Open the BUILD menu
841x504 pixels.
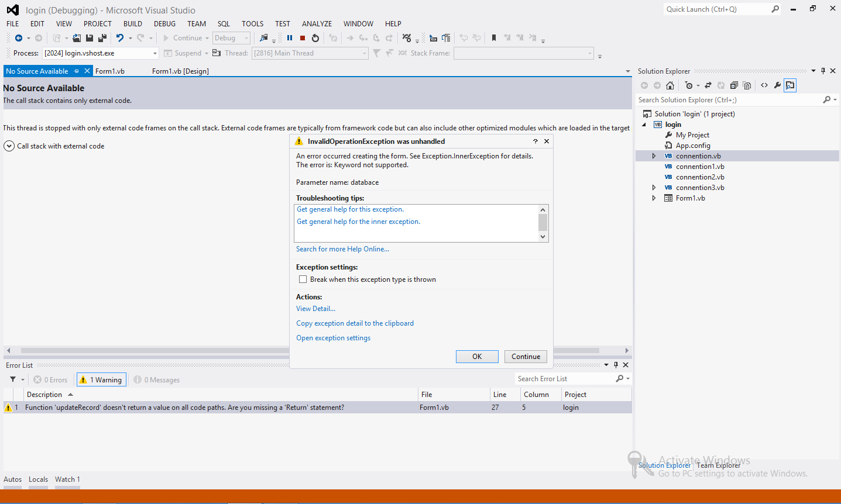click(133, 24)
